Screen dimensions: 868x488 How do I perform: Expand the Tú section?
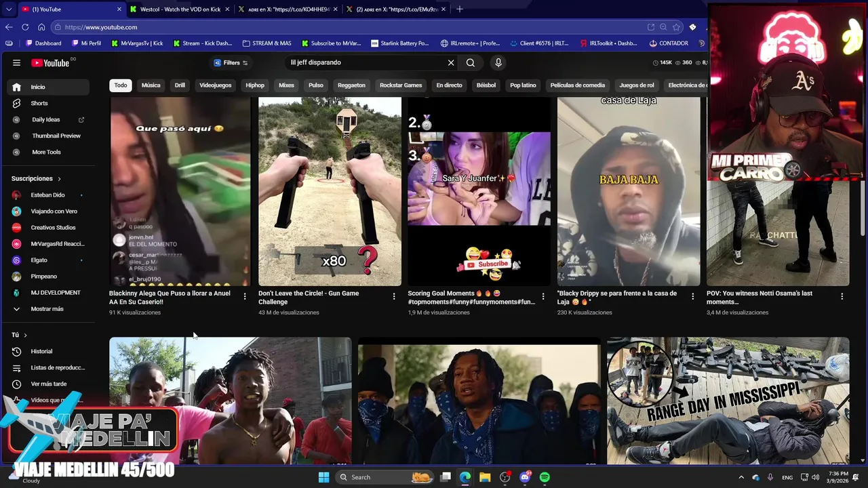[x=20, y=335]
